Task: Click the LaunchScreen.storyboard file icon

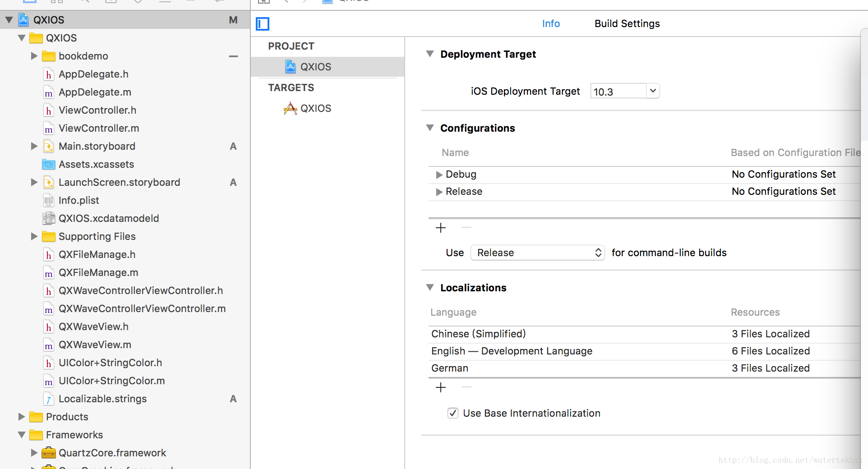Action: 49,182
